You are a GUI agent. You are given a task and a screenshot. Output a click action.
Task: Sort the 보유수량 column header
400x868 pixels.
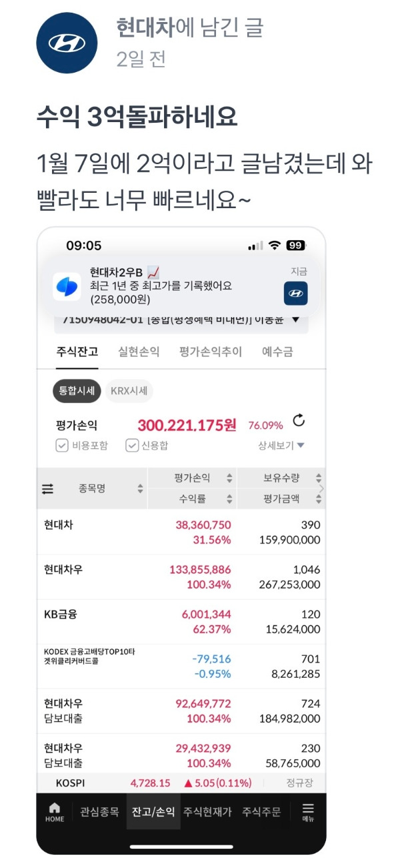click(x=280, y=478)
